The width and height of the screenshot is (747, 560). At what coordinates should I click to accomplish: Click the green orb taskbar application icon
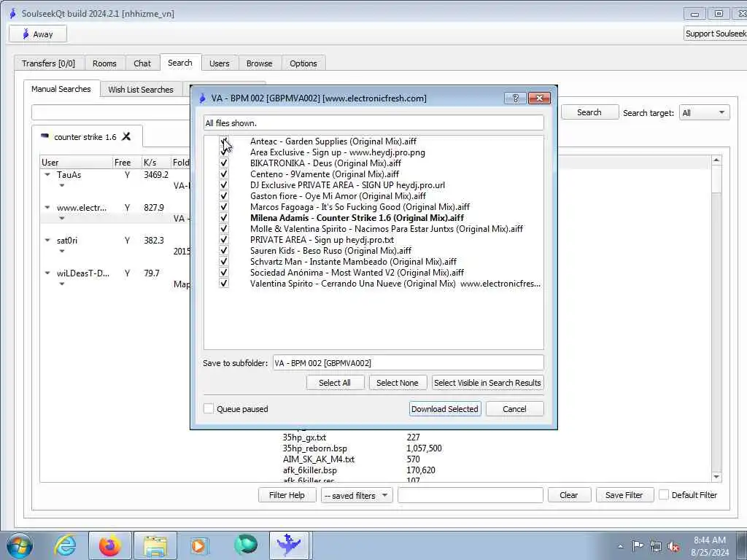click(x=245, y=545)
